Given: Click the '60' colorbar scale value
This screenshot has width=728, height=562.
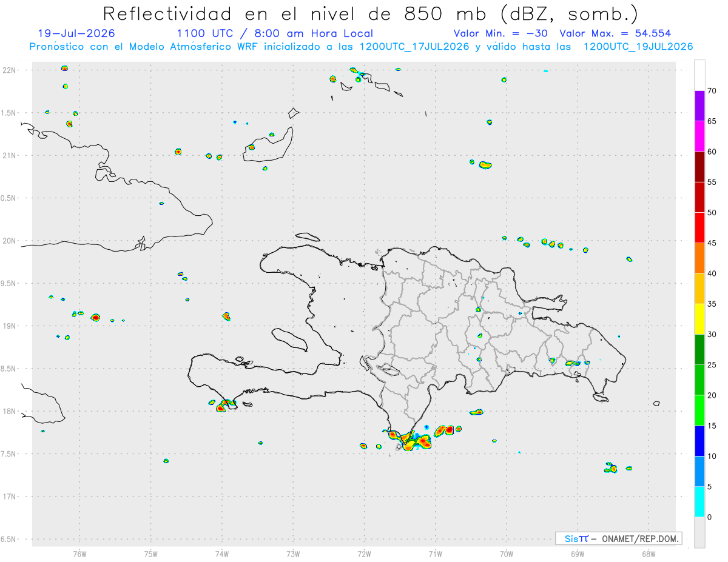Looking at the screenshot, I should [712, 152].
